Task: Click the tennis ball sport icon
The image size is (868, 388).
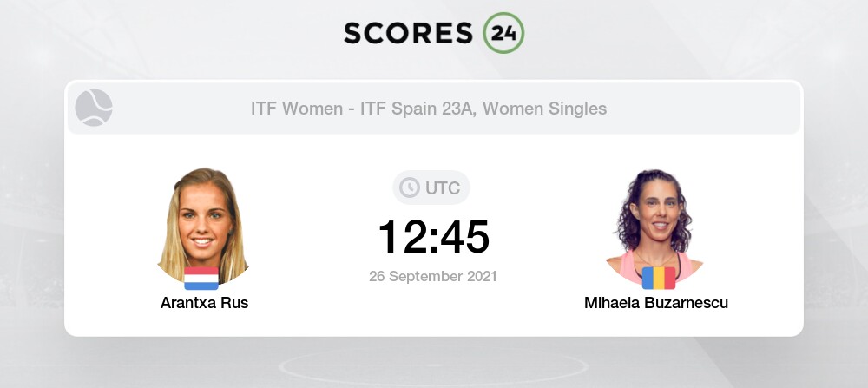Action: (x=94, y=108)
